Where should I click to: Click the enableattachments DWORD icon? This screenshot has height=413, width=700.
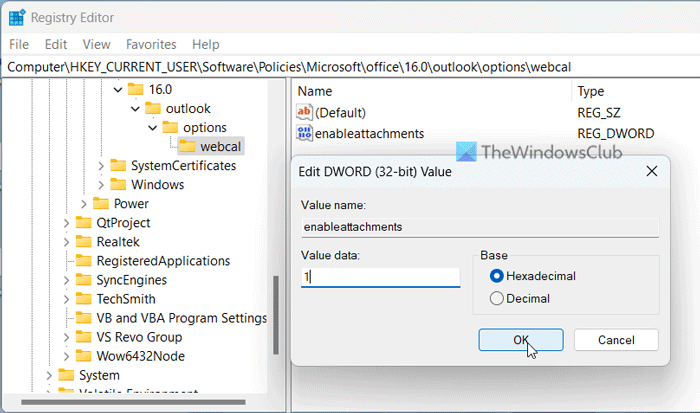pos(304,133)
